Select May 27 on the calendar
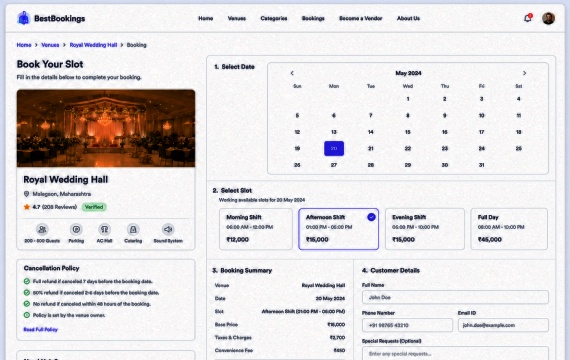Viewport: 570px width, 360px height. tap(334, 165)
